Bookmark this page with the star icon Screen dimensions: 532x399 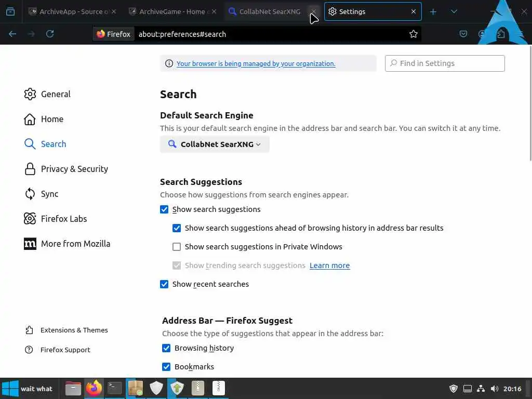tap(413, 34)
